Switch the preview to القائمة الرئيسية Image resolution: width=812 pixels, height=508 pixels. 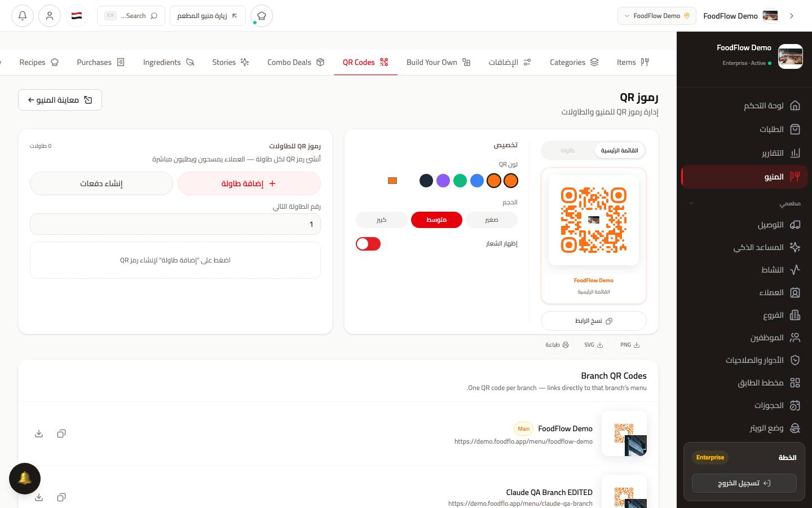pyautogui.click(x=619, y=151)
